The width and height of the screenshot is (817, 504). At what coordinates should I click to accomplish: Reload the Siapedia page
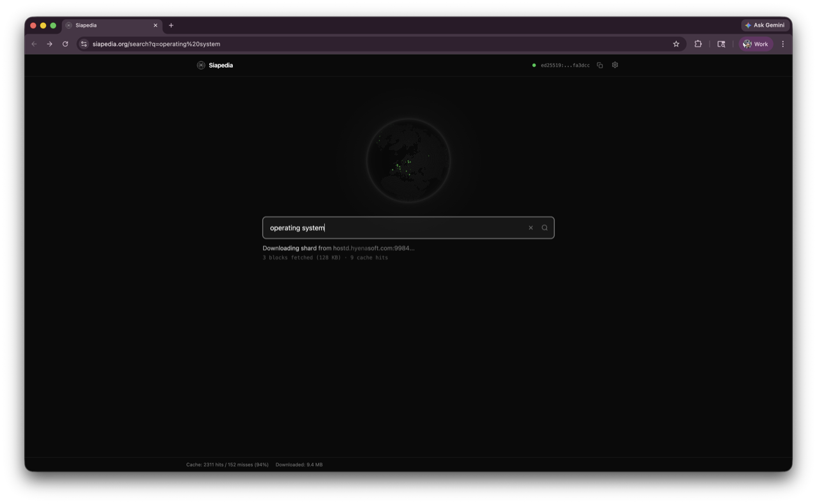pos(65,44)
